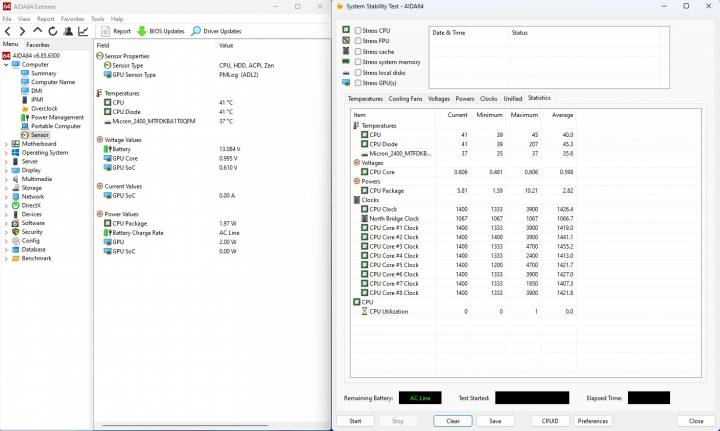Image resolution: width=720 pixels, height=431 pixels.
Task: Enable the Stress local disks checkbox
Action: 358,73
